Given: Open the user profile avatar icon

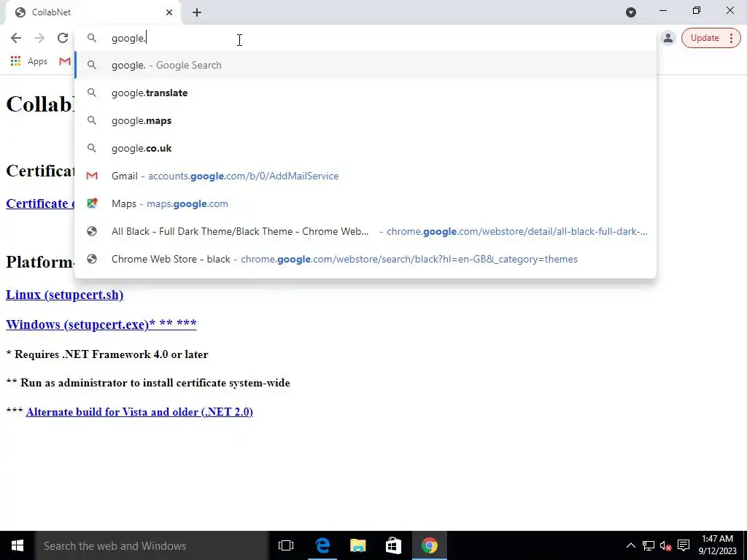Looking at the screenshot, I should 668,38.
